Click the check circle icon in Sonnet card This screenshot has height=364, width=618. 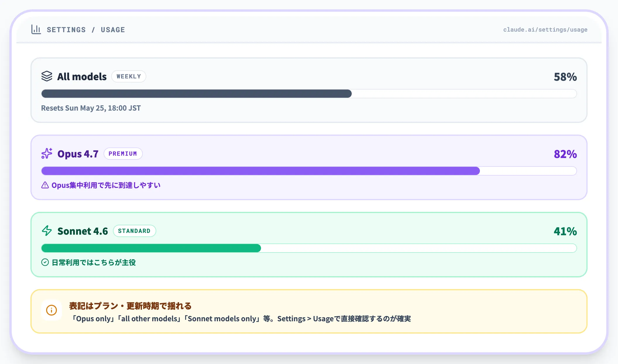pyautogui.click(x=45, y=262)
